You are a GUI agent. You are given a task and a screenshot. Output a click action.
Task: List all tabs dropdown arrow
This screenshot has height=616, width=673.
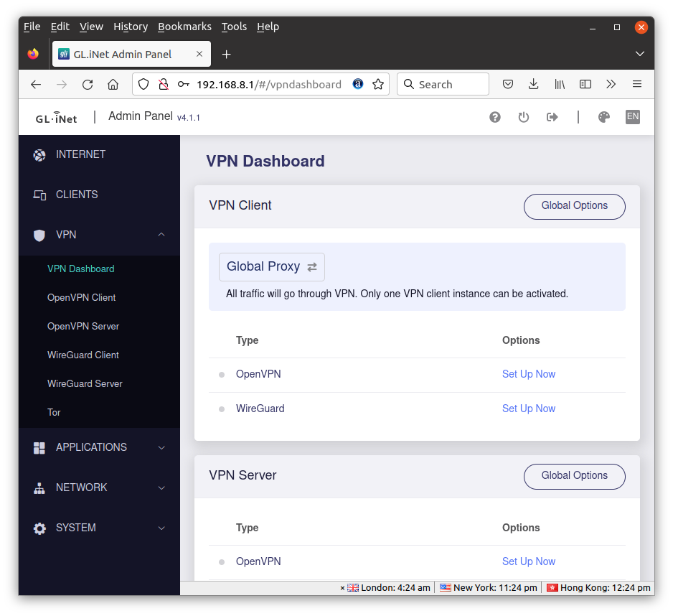click(x=639, y=54)
